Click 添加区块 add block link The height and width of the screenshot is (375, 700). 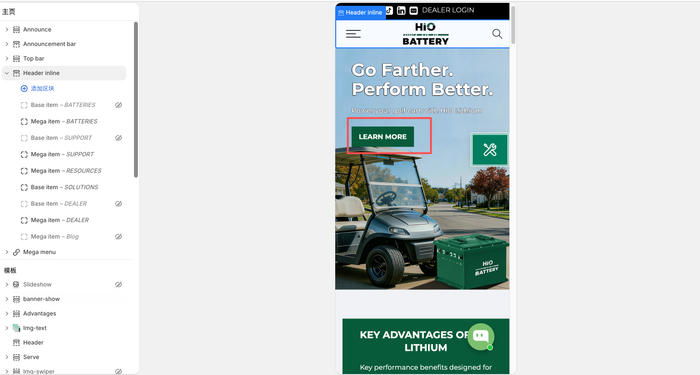pos(42,88)
